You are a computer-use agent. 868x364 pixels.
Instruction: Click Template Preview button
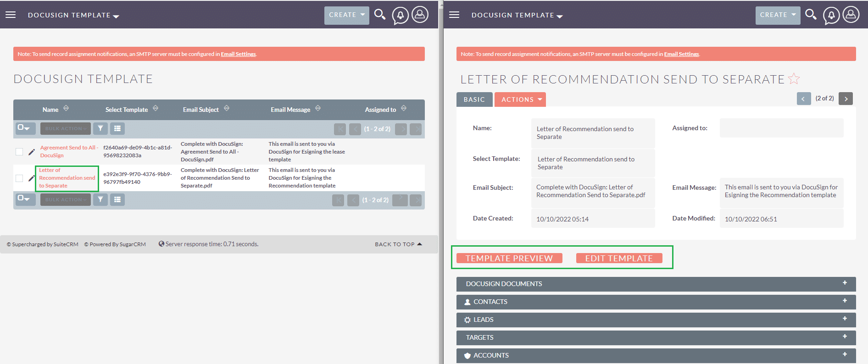point(509,258)
